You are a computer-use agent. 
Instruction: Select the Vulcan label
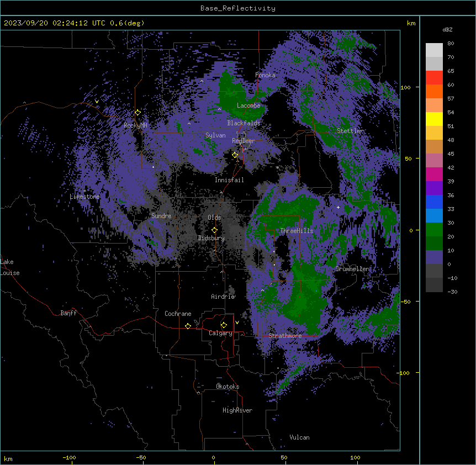299,437
